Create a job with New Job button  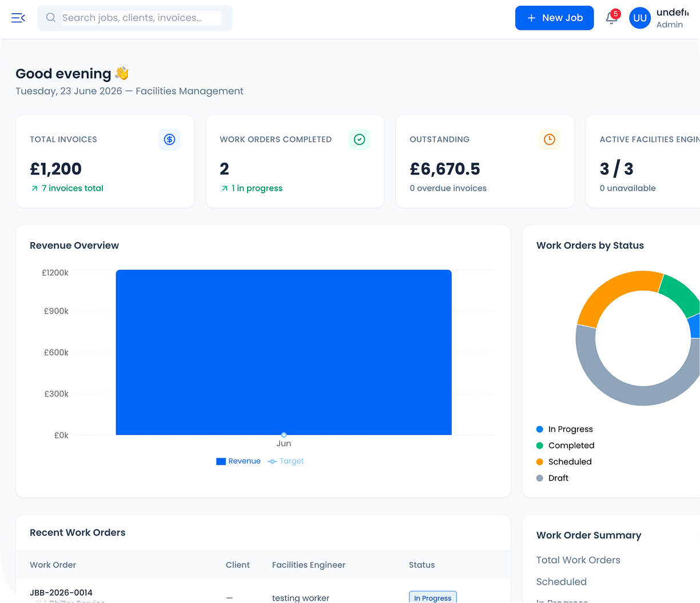[554, 18]
